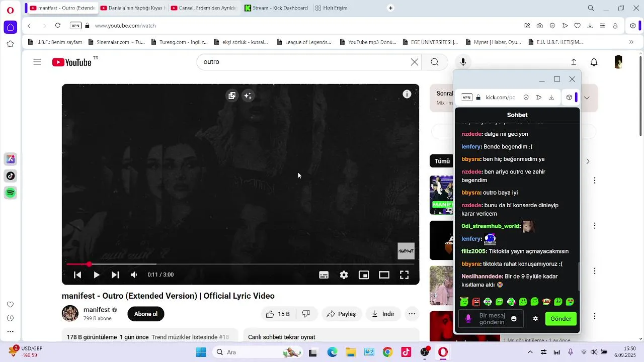The height and width of the screenshot is (362, 644).
Task: Open the manifest channel avatar
Action: [x=70, y=313]
